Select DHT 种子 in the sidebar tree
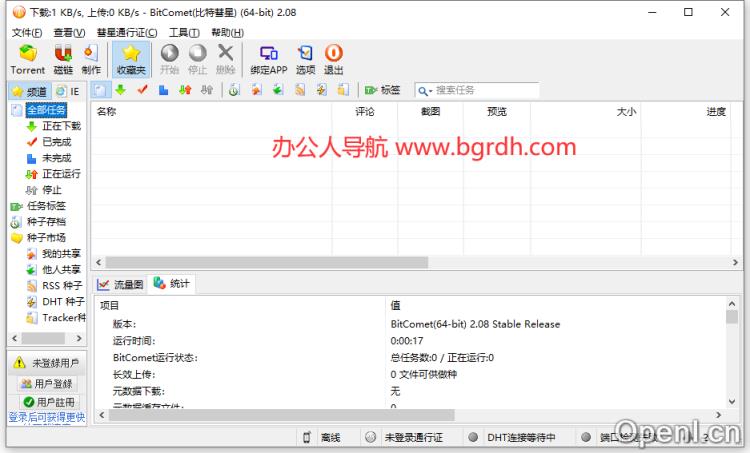The height and width of the screenshot is (453, 750). (63, 301)
